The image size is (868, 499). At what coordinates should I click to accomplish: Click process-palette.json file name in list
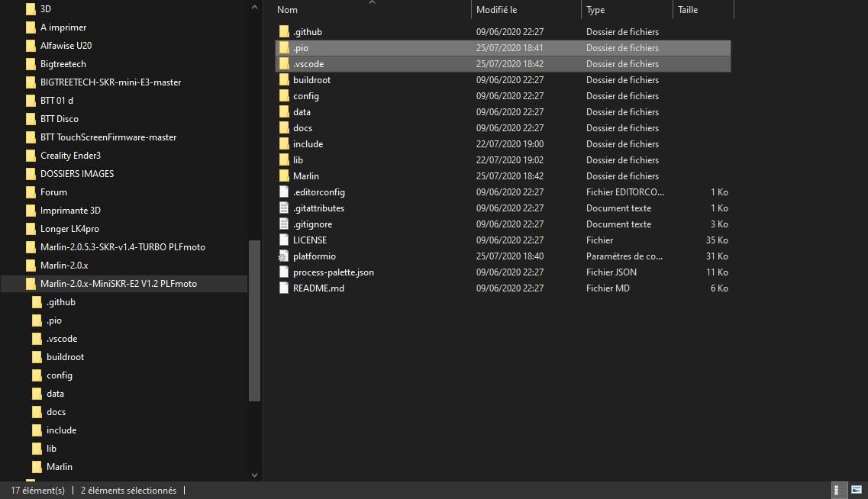click(x=334, y=272)
